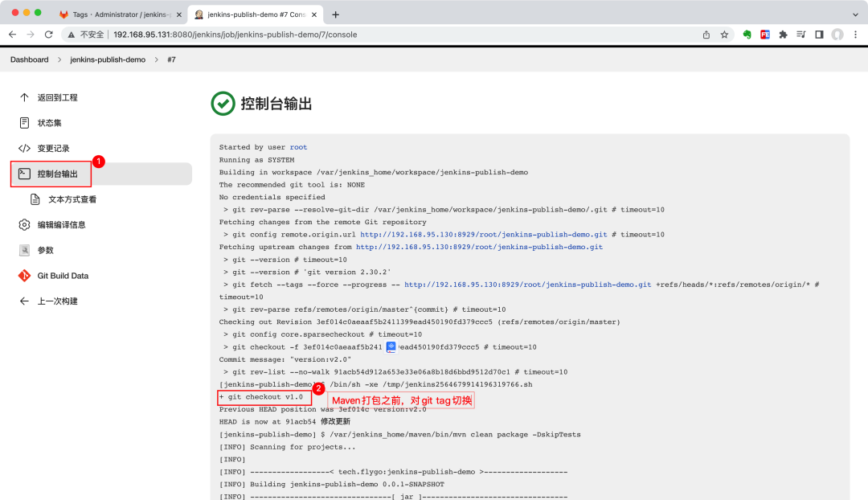Click the 参数 parameters icon
Screen dimensions: 868x500
pyautogui.click(x=24, y=250)
